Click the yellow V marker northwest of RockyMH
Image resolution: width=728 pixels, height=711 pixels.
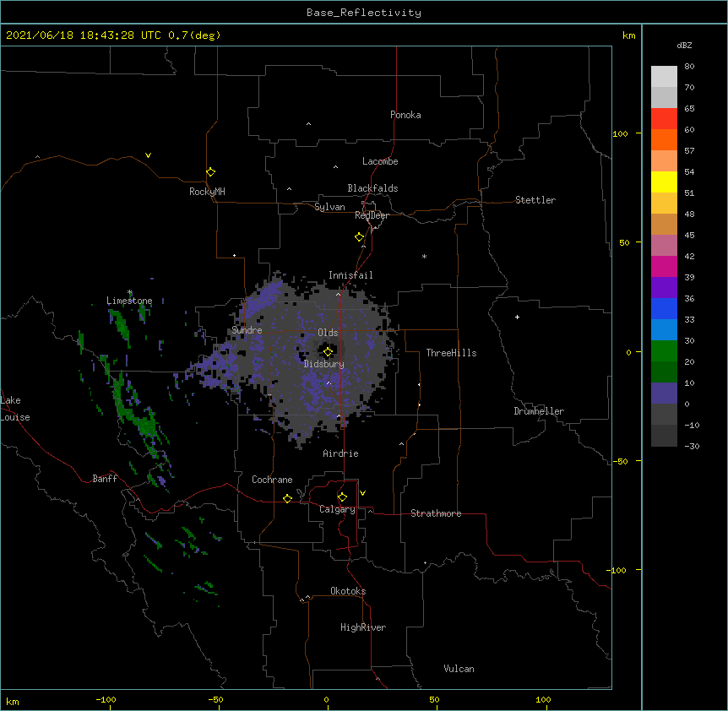[x=148, y=155]
